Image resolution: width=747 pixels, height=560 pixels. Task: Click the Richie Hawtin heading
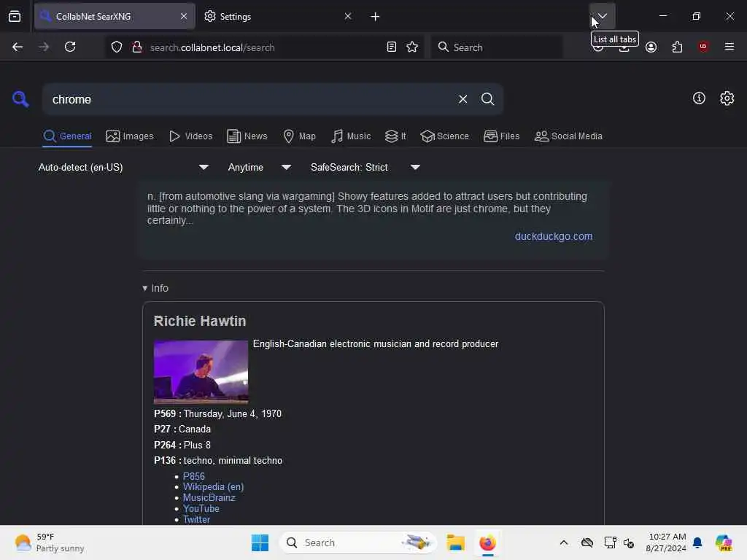pyautogui.click(x=200, y=321)
